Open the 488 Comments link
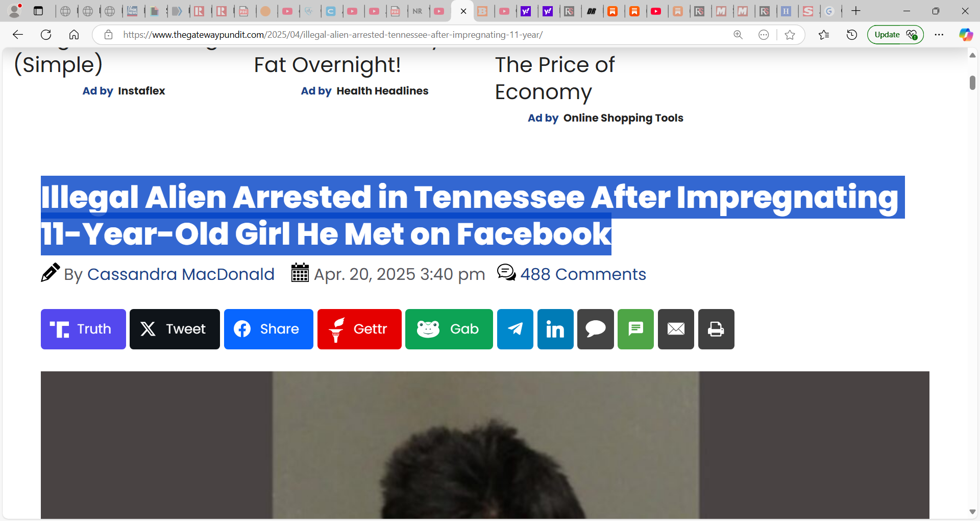980x521 pixels. tap(583, 274)
